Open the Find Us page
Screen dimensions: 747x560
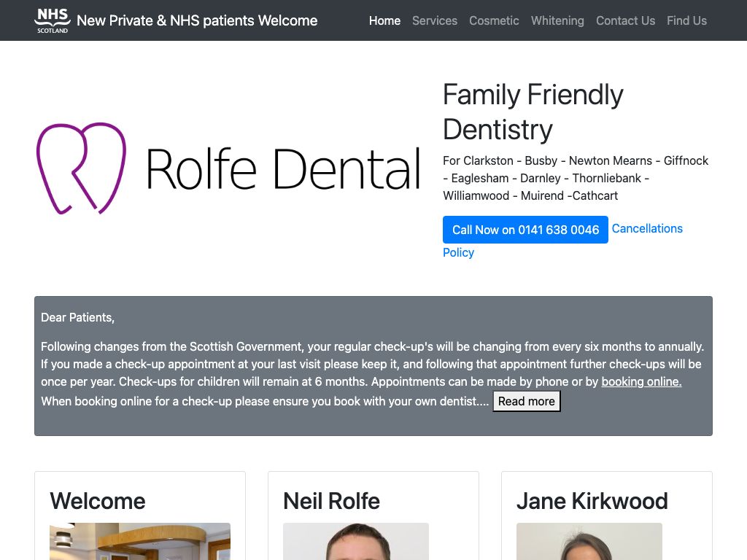click(x=686, y=20)
